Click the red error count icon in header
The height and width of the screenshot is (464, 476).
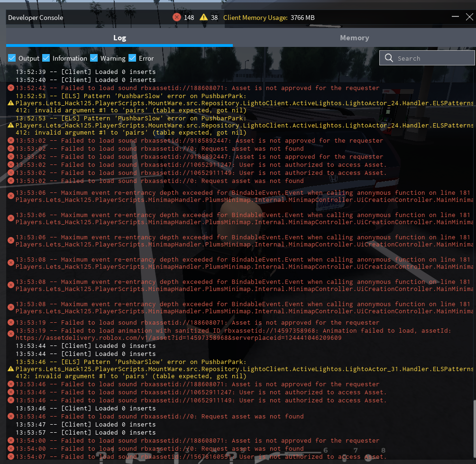tap(177, 18)
